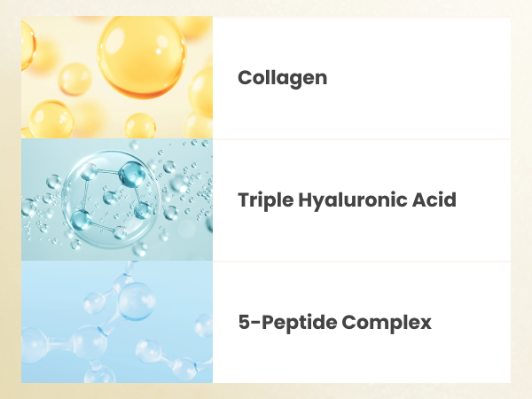Click the dark teal atom inside the glass sphere

tap(132, 175)
